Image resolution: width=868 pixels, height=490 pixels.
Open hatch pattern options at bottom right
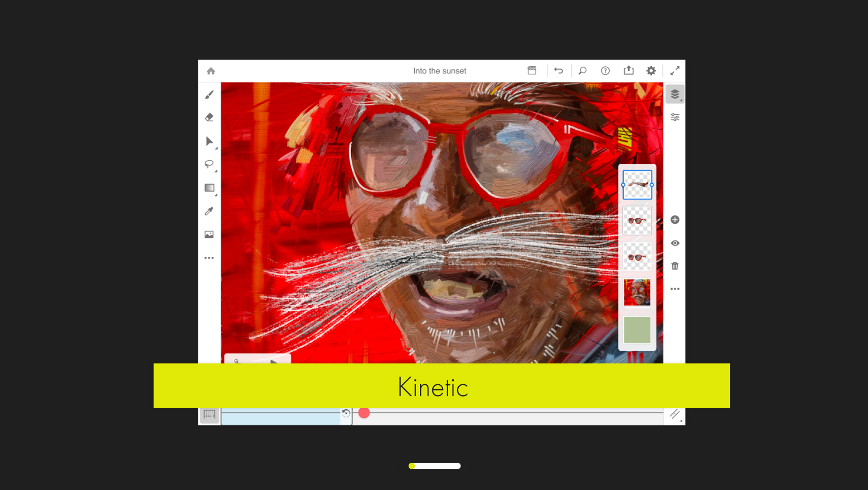675,414
